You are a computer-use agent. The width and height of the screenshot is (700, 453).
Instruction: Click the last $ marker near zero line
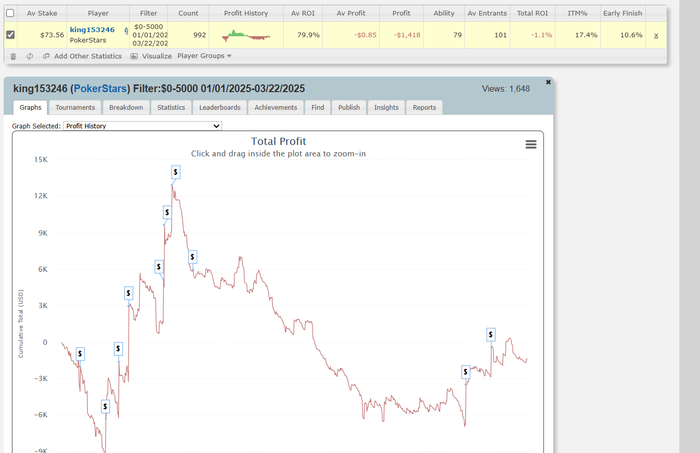pyautogui.click(x=491, y=334)
